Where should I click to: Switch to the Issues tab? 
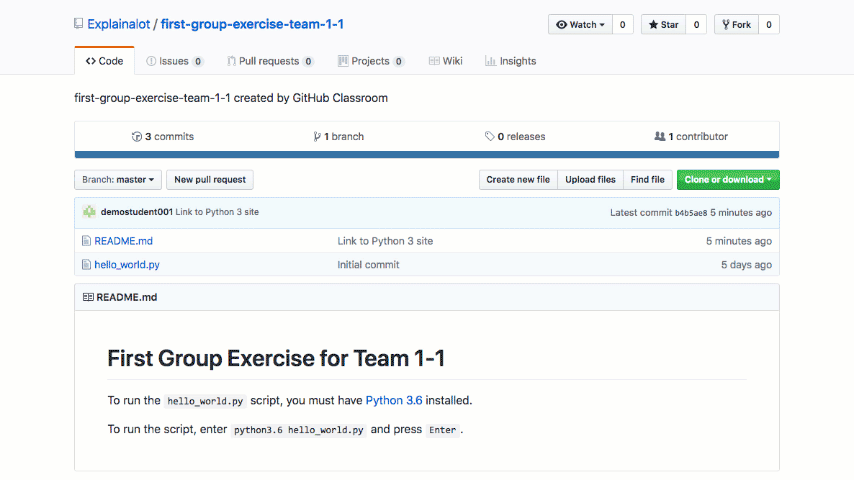click(x=174, y=61)
